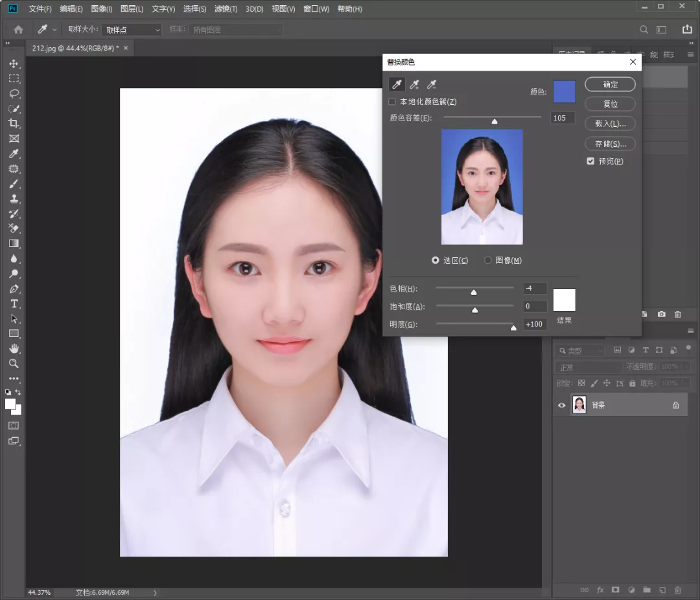
Task: Open the layer blend mode 正常 dropdown
Action: coord(587,367)
